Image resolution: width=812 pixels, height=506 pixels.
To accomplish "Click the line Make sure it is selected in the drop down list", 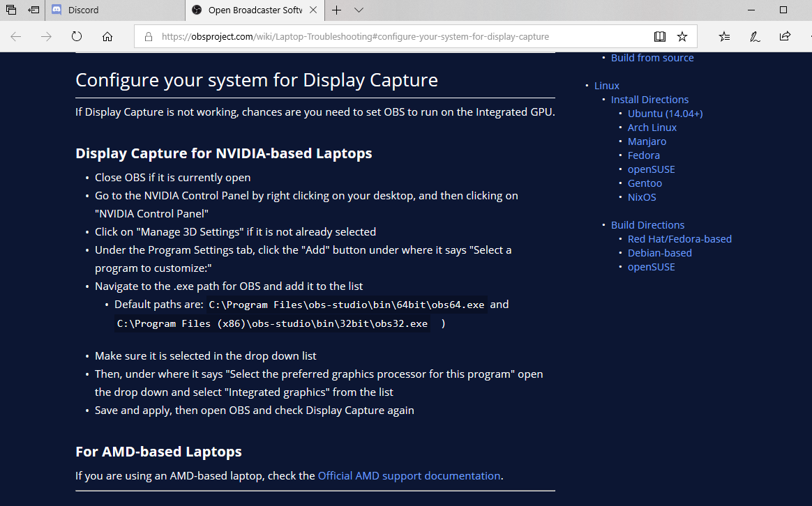I will (205, 356).
